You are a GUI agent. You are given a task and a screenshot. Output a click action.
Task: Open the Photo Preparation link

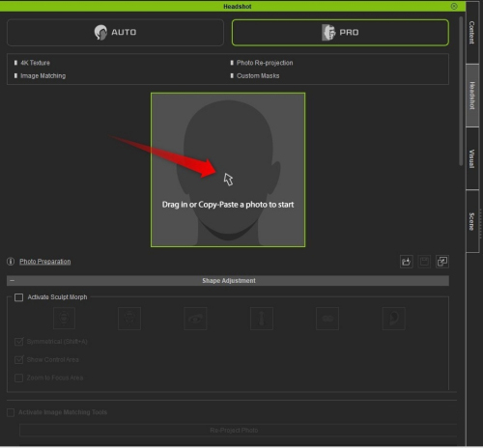coord(45,262)
